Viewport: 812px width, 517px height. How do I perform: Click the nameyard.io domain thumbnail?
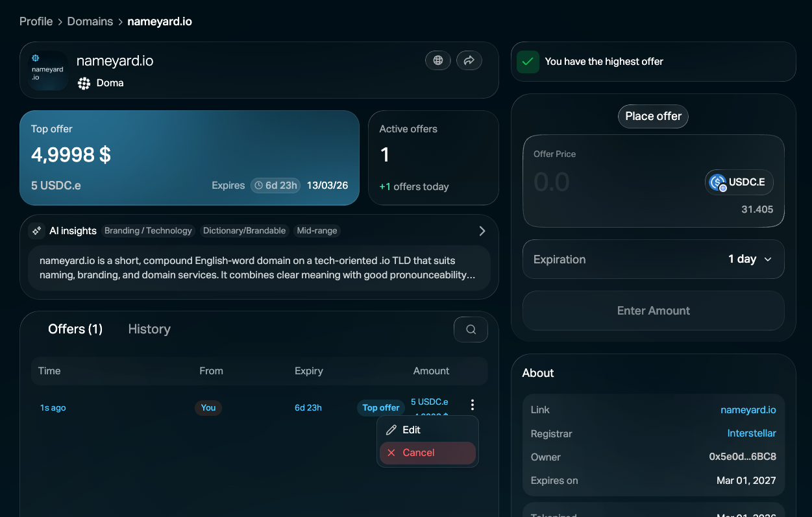coord(48,71)
